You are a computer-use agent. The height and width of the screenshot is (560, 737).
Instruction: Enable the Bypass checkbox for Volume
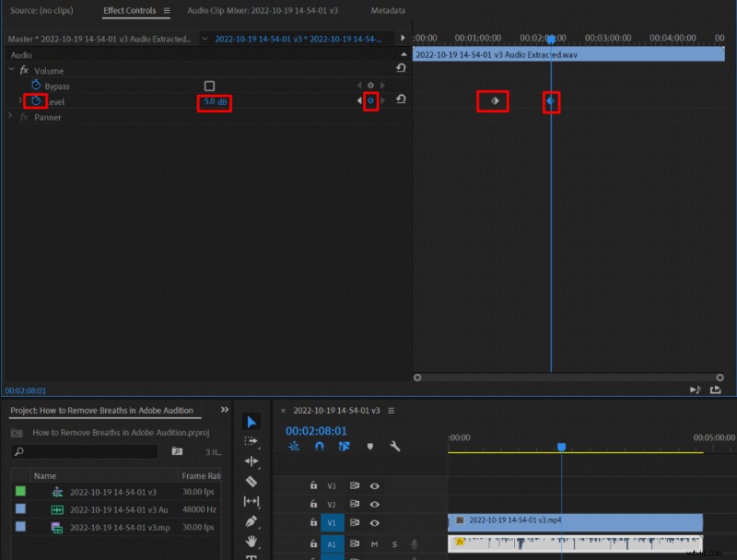210,84
